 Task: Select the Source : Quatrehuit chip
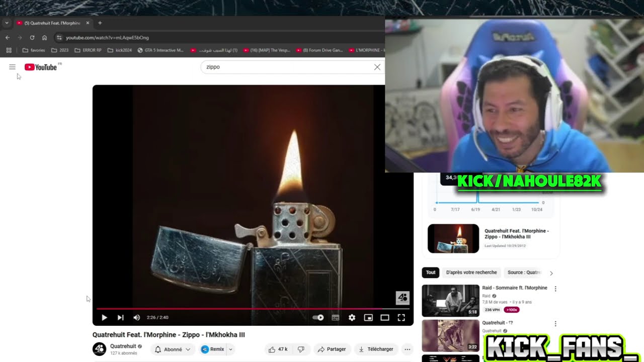click(524, 273)
